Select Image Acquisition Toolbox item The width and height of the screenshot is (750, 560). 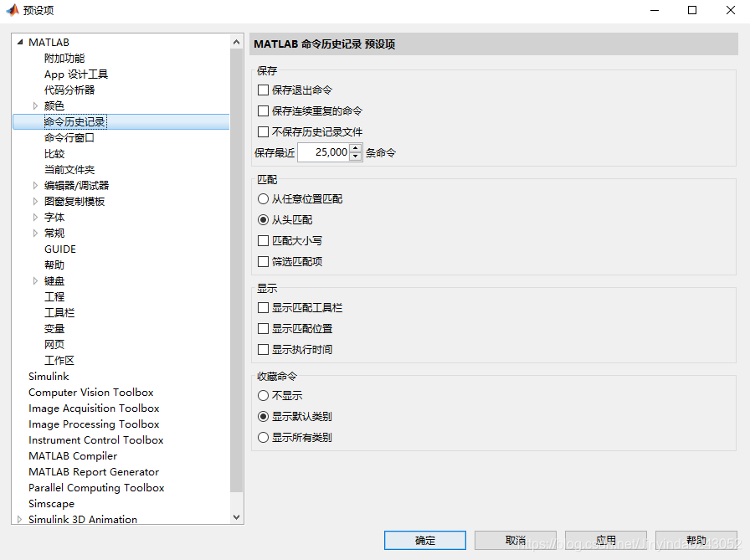coord(94,408)
